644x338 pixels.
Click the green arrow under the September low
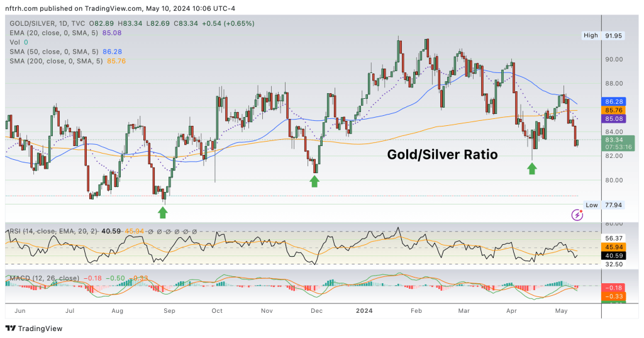162,212
